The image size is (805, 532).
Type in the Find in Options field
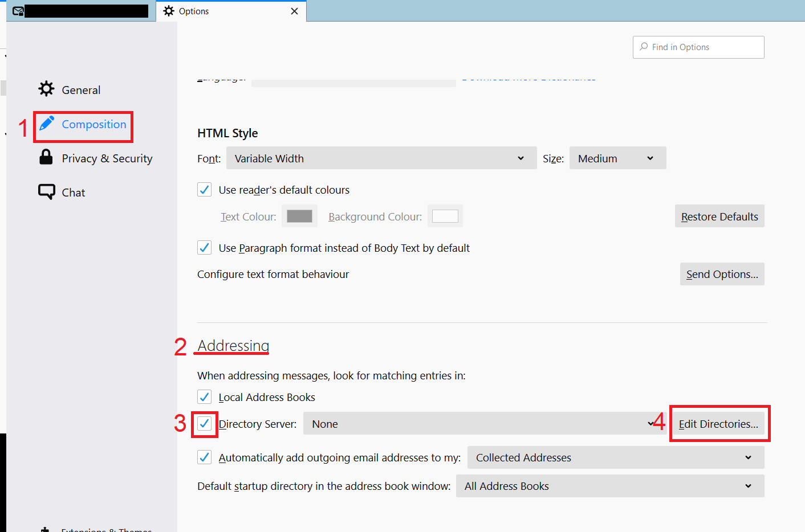coord(705,47)
